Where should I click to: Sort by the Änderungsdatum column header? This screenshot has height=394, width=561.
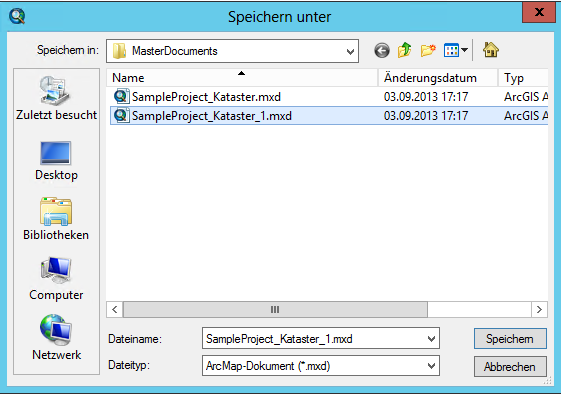pos(438,78)
